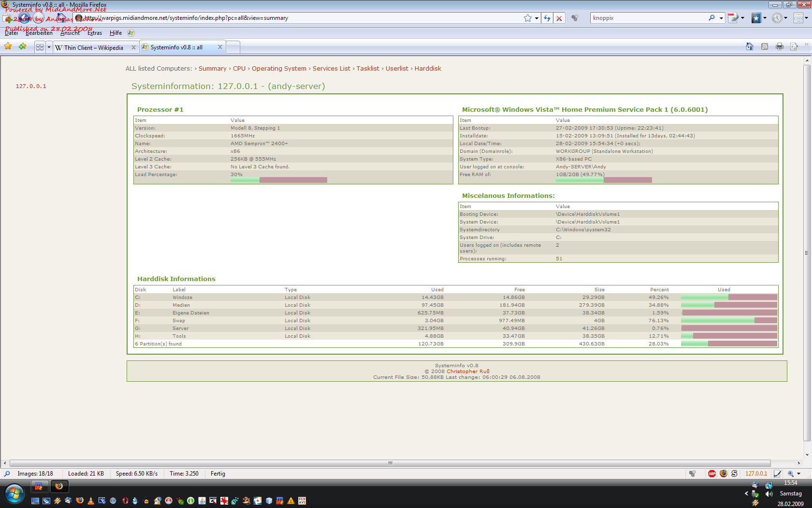Screen dimensions: 812x508
Task: Open the zoom level dropdown in status bar
Action: (x=798, y=474)
